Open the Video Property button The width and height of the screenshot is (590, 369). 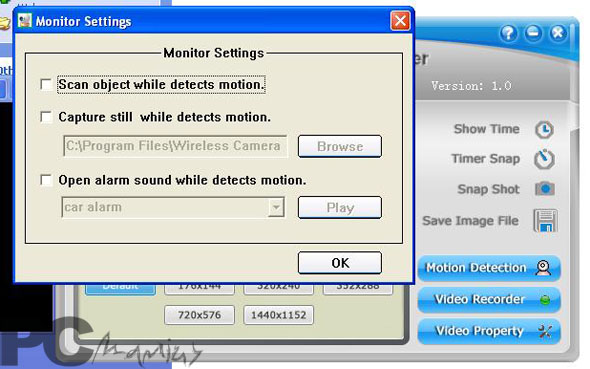tap(489, 331)
